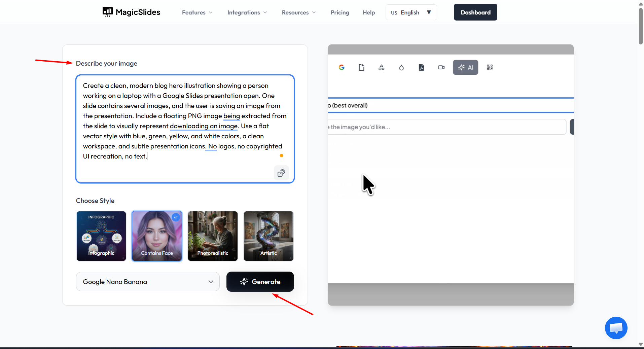Open the Dashboard button
This screenshot has width=644, height=349.
coord(475,12)
